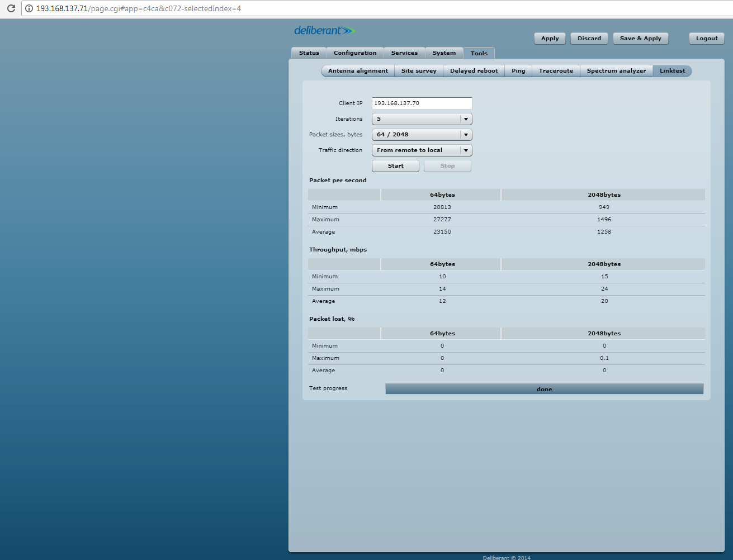Viewport: 733px width, 560px height.
Task: Log out using the Logout button
Action: pos(707,39)
